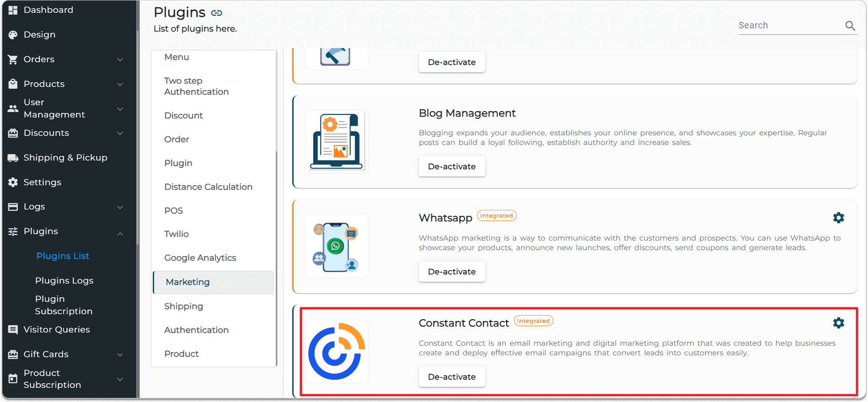
Task: Click the Dashboard sidebar icon
Action: point(13,10)
